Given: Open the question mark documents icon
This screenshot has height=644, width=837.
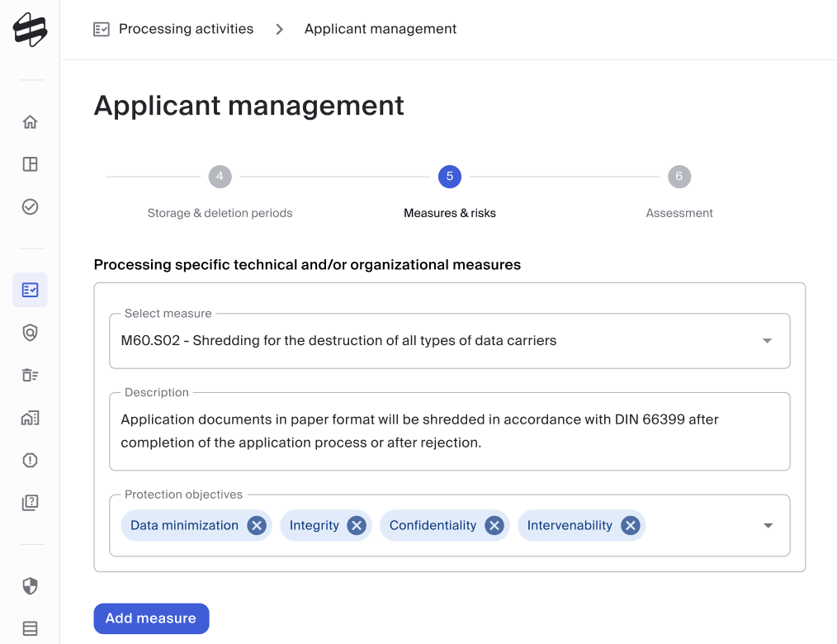Looking at the screenshot, I should (30, 503).
